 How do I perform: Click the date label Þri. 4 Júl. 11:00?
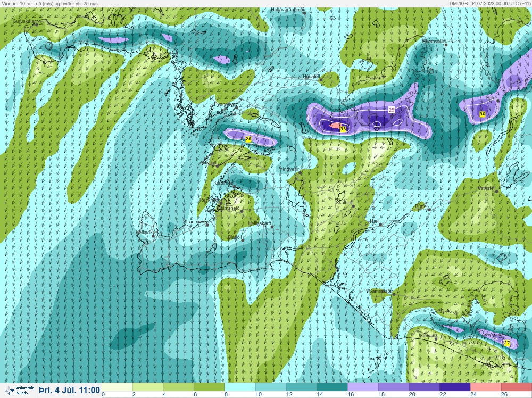pyautogui.click(x=69, y=390)
